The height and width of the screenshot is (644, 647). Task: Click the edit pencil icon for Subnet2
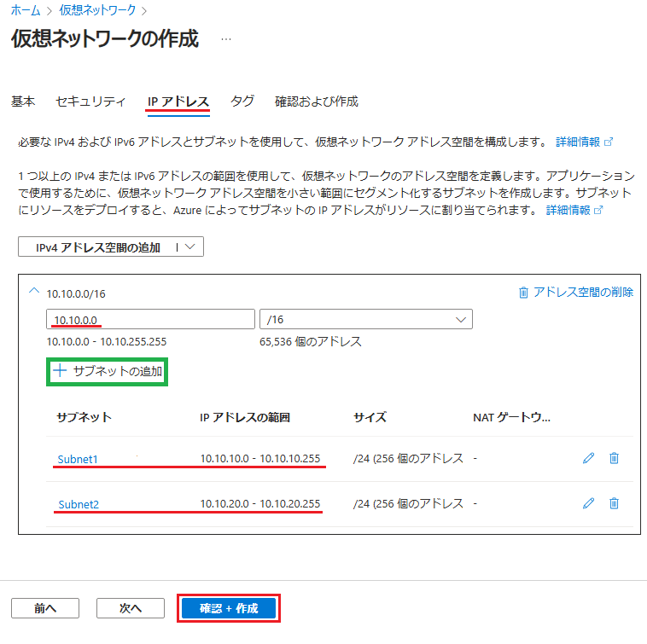tap(588, 503)
